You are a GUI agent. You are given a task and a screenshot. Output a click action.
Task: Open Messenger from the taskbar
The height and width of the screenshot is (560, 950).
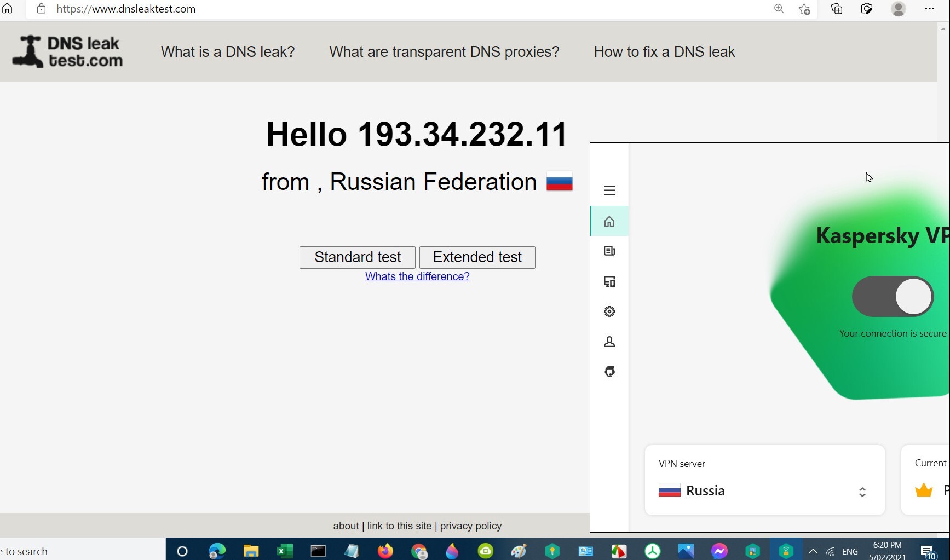click(x=719, y=551)
